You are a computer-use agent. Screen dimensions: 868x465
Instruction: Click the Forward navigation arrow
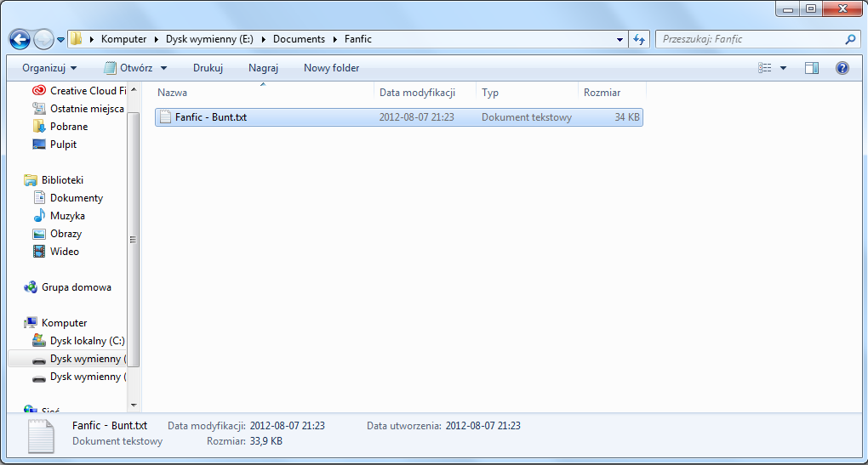pos(43,39)
